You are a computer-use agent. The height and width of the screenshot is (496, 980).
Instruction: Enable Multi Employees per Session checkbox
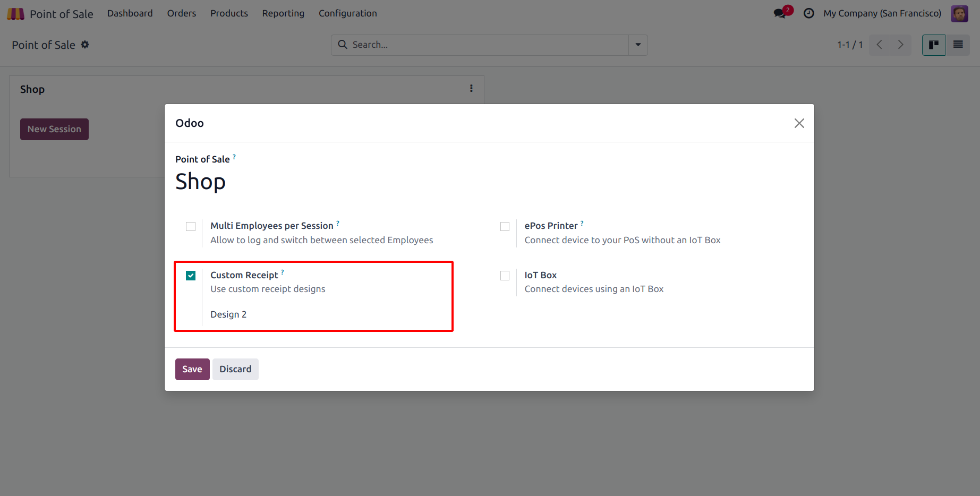pyautogui.click(x=191, y=227)
